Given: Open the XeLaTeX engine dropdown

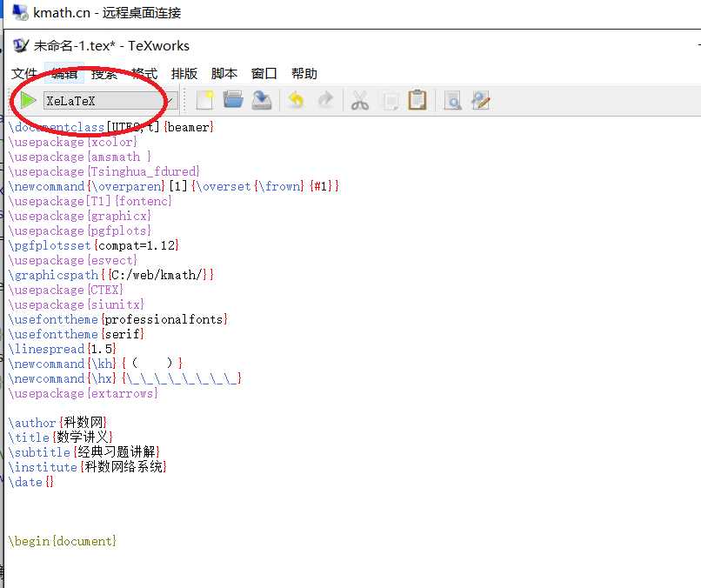Looking at the screenshot, I should (169, 101).
